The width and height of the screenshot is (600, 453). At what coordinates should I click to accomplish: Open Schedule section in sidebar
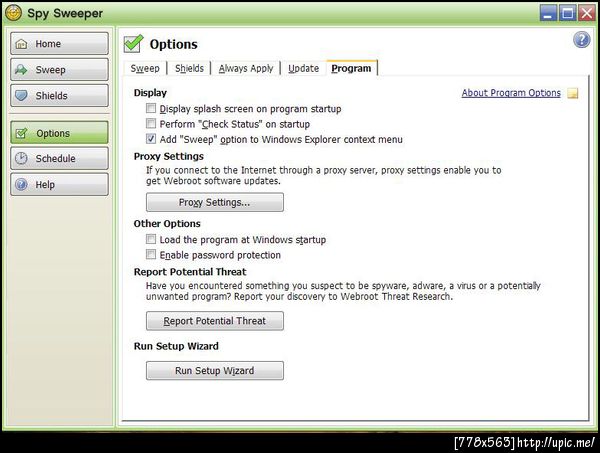(x=59, y=158)
